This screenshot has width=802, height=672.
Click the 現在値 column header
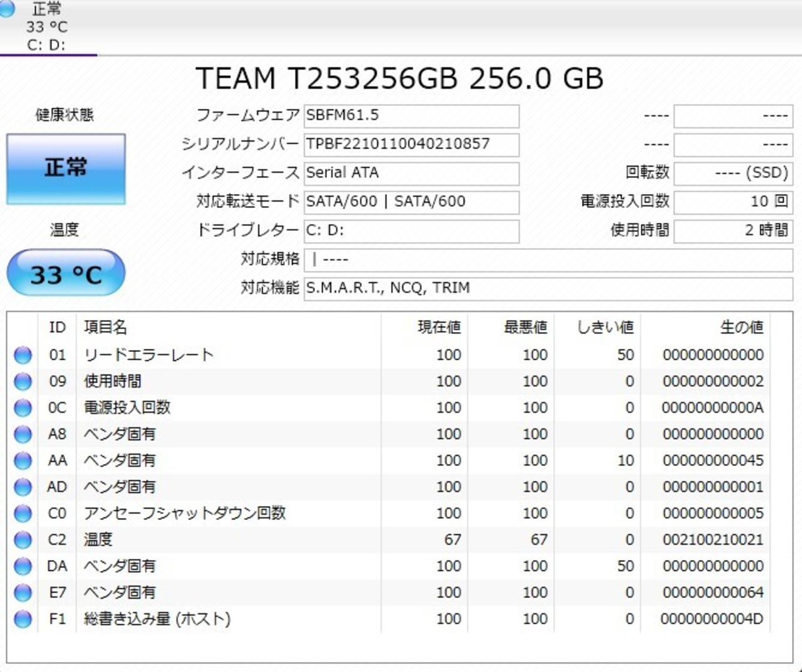439,327
